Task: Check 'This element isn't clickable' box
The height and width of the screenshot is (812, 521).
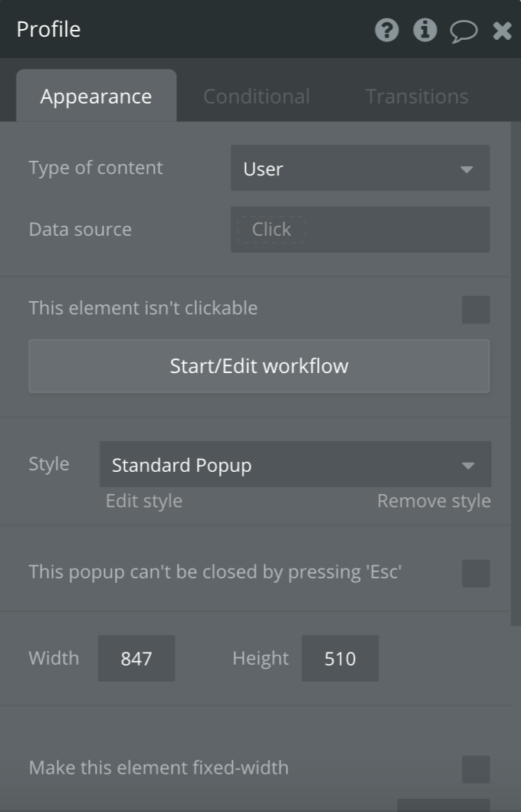Action: [476, 309]
